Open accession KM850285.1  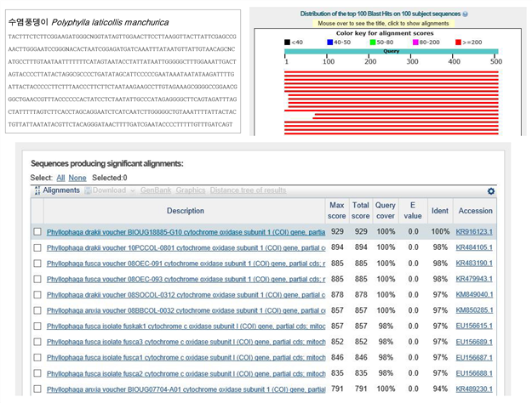pyautogui.click(x=474, y=310)
